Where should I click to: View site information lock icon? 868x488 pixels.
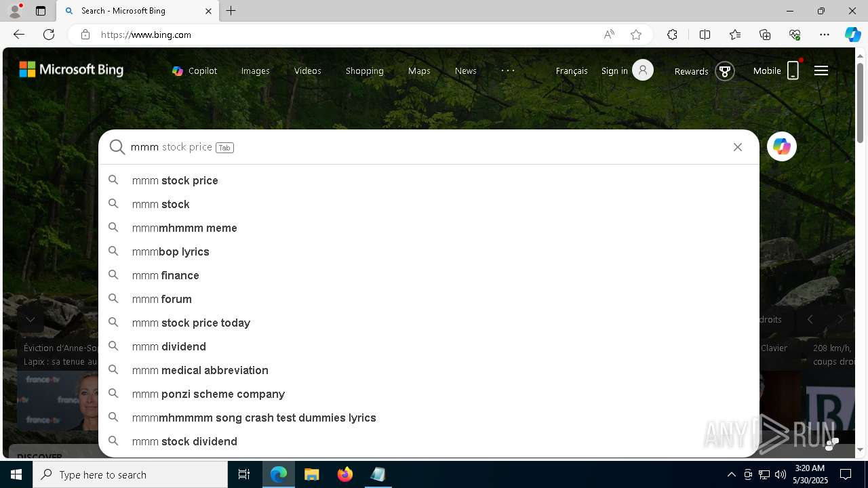pos(85,35)
